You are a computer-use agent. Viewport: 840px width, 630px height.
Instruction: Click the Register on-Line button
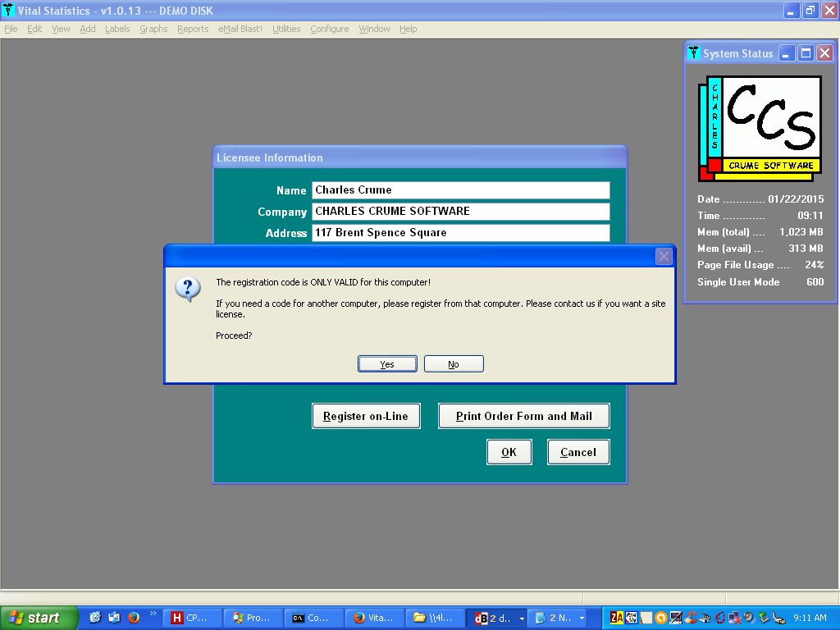[x=366, y=416]
